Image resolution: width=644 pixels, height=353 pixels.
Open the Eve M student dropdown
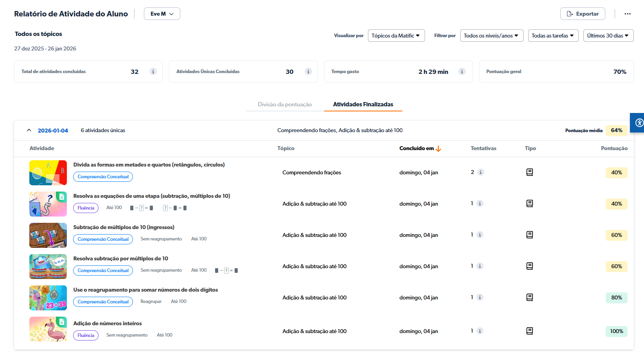(x=162, y=14)
